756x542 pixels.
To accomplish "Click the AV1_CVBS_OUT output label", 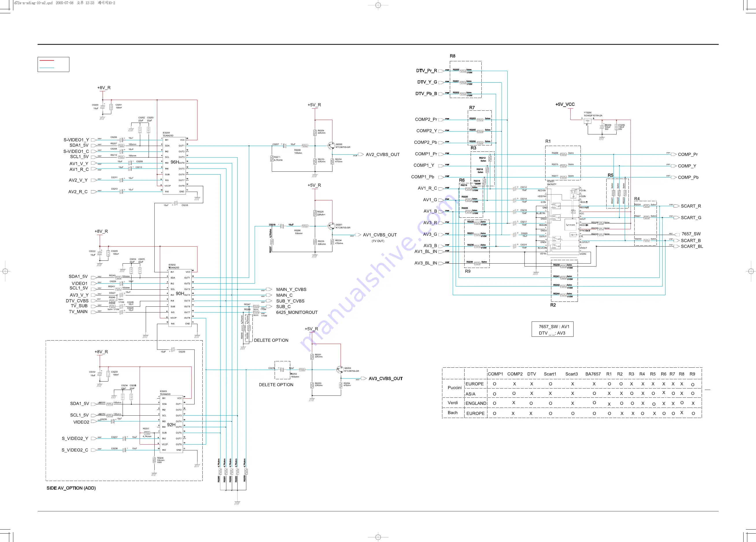I will [x=380, y=235].
